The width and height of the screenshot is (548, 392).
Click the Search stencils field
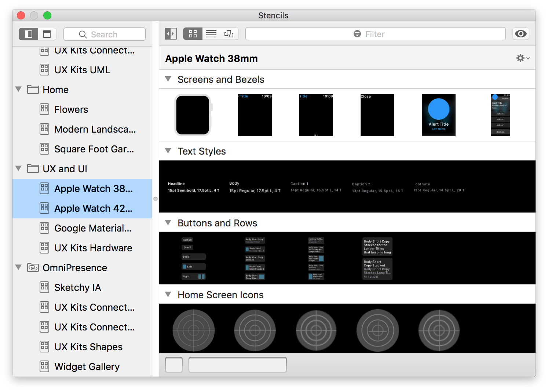pos(105,34)
